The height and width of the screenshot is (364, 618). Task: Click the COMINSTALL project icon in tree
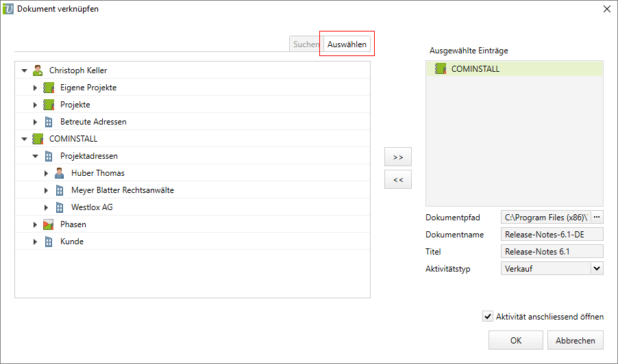(38, 139)
